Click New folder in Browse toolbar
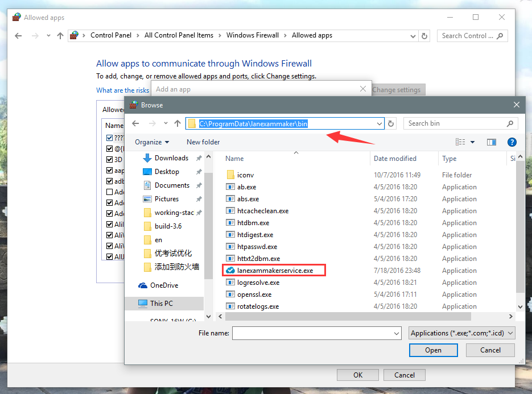The width and height of the screenshot is (532, 394). tap(203, 142)
